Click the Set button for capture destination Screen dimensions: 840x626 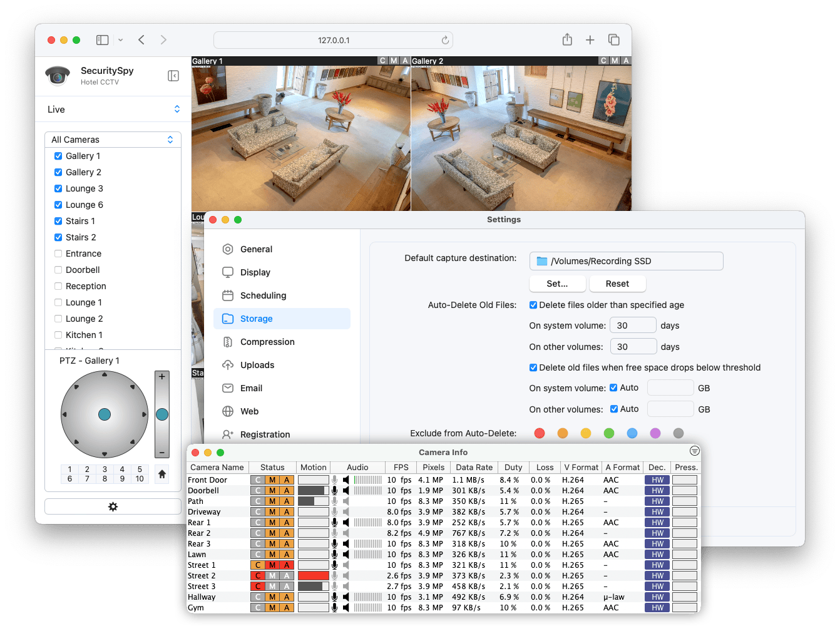tap(556, 283)
